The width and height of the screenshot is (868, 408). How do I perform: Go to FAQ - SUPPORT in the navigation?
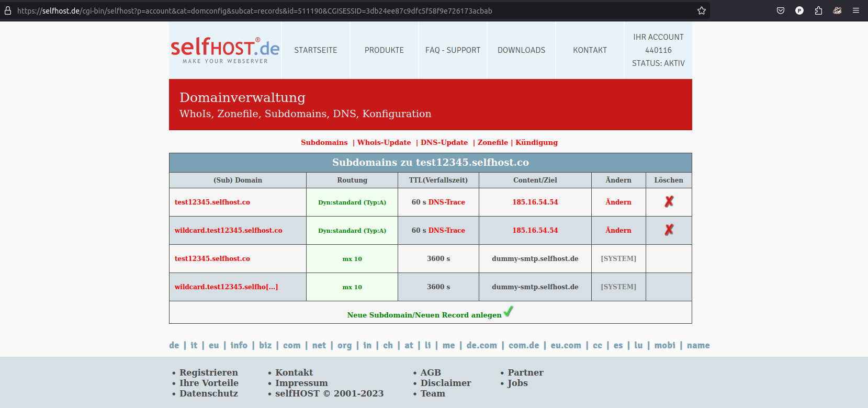[x=453, y=50]
